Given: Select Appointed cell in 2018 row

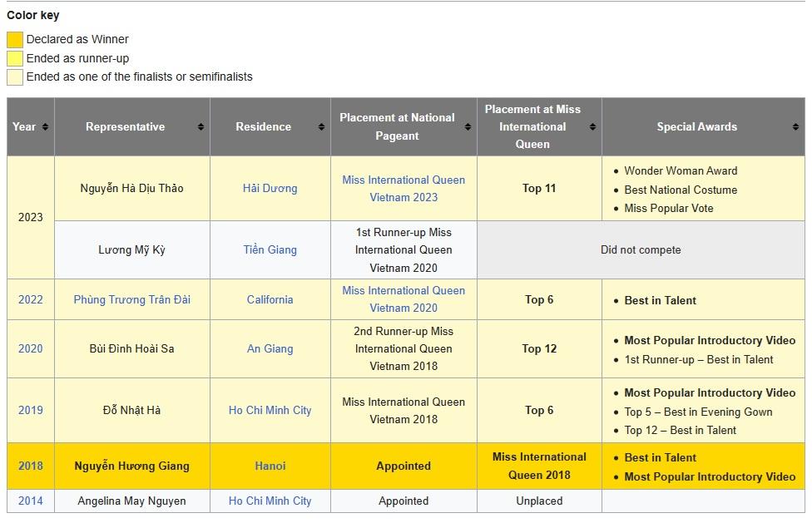Looking at the screenshot, I should click(x=404, y=466).
